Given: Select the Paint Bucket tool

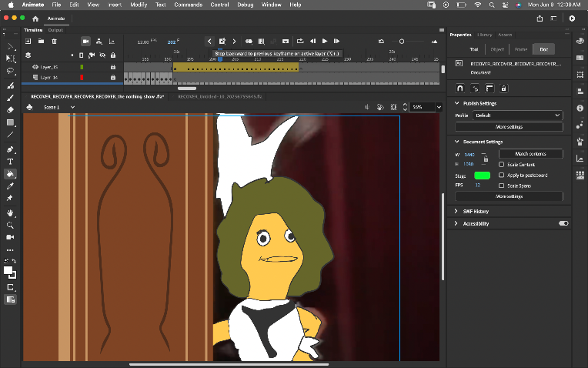Looking at the screenshot, I should pyautogui.click(x=10, y=174).
